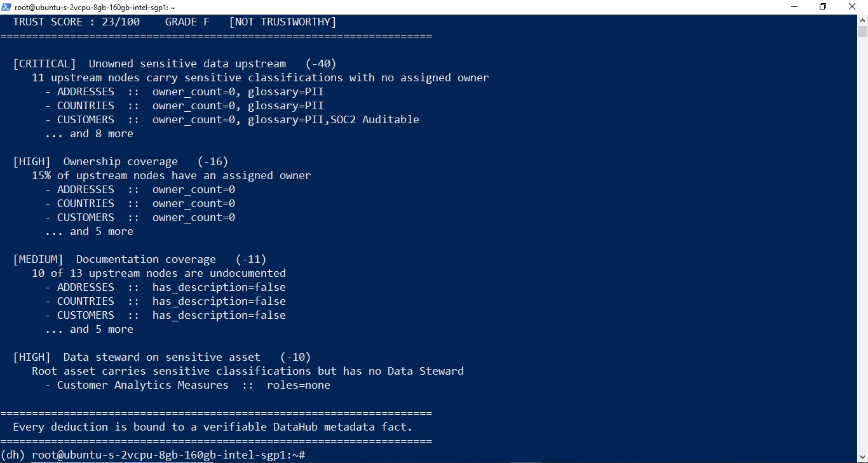The width and height of the screenshot is (868, 463).
Task: Click the PowerShell icon in title bar
Action: (7, 7)
